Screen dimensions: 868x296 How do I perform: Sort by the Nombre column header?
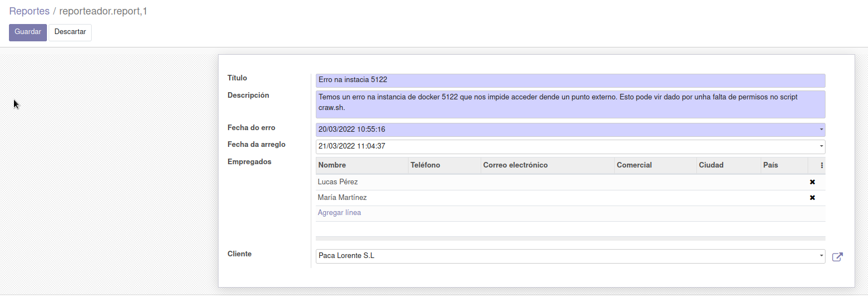(362, 165)
